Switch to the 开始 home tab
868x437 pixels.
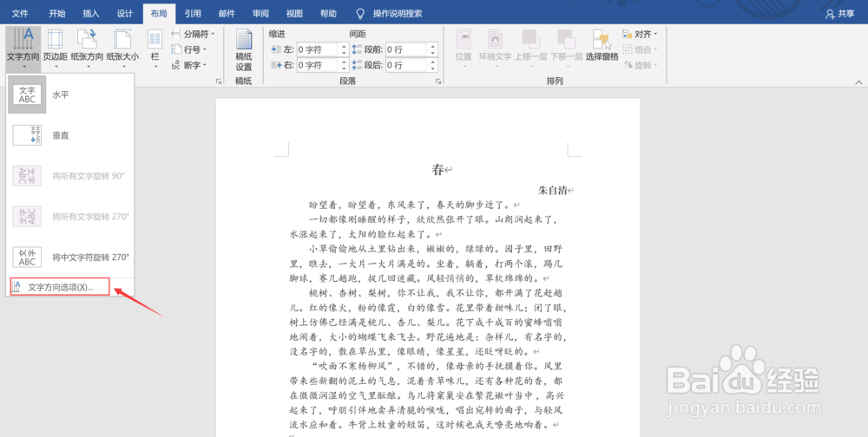point(56,13)
